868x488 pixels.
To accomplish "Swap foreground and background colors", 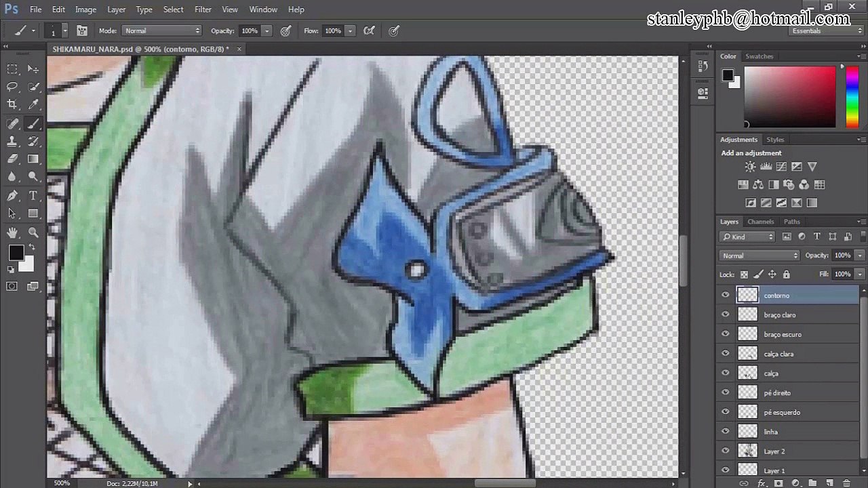I will tap(31, 247).
